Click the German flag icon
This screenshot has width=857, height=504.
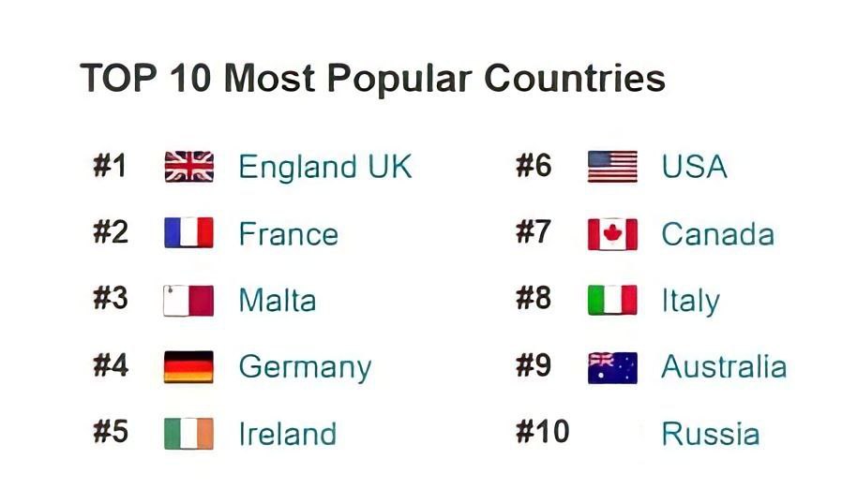point(188,367)
